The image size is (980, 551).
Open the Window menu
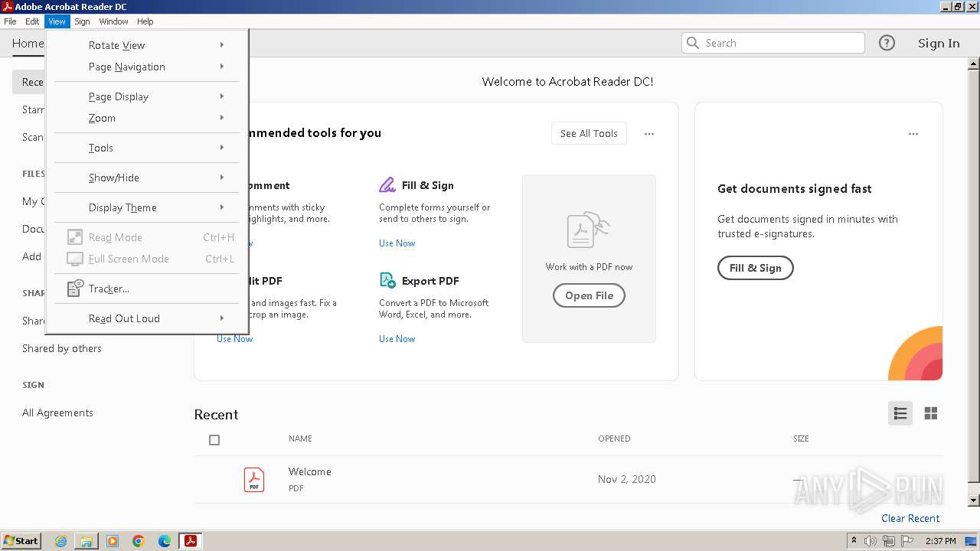click(x=113, y=21)
